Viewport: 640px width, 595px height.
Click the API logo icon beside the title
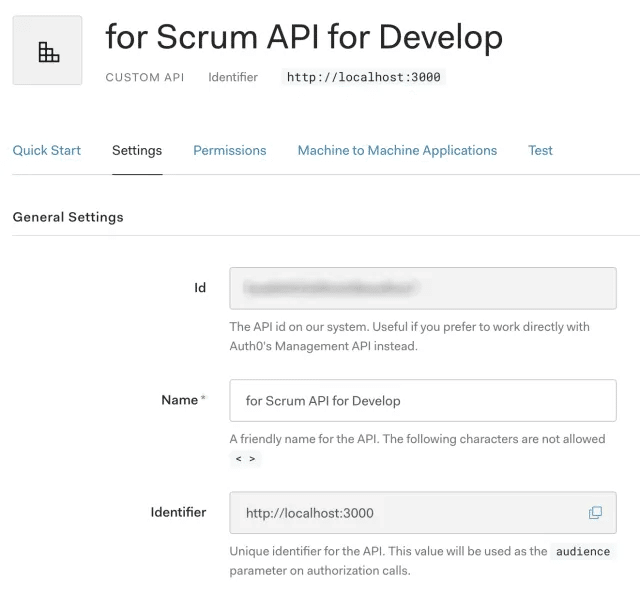pyautogui.click(x=47, y=51)
